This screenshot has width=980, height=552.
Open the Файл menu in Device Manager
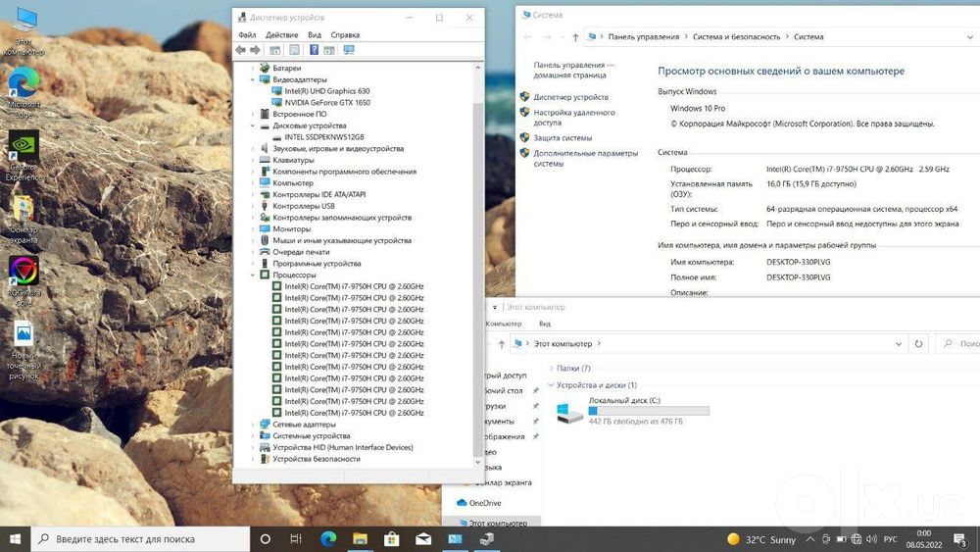point(247,35)
